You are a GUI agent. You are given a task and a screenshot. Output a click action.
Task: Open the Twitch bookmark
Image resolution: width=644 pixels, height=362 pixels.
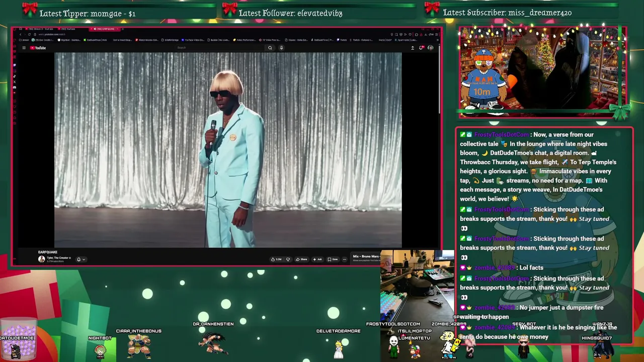click(x=342, y=40)
